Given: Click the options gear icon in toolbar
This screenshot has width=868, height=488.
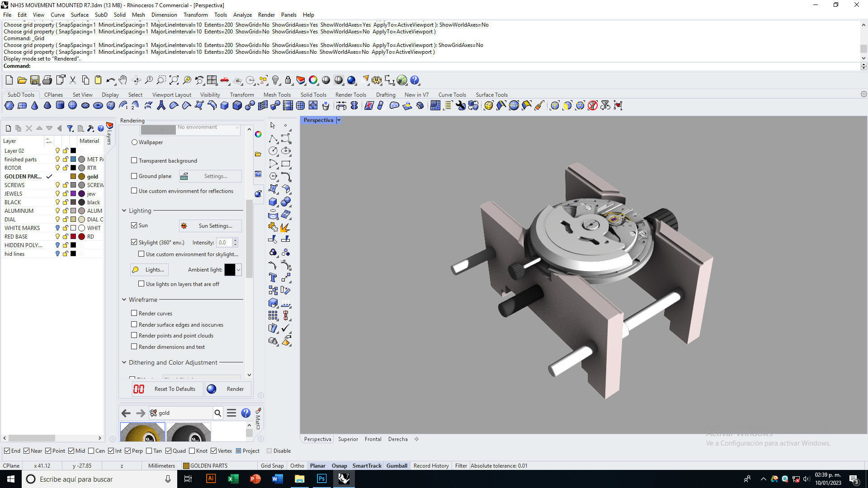Looking at the screenshot, I should [377, 80].
